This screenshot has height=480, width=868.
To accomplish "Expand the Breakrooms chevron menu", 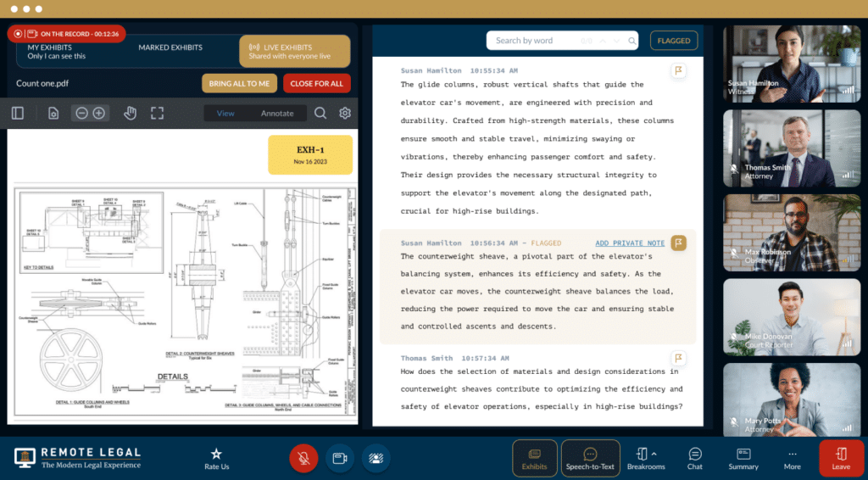I will click(x=654, y=454).
